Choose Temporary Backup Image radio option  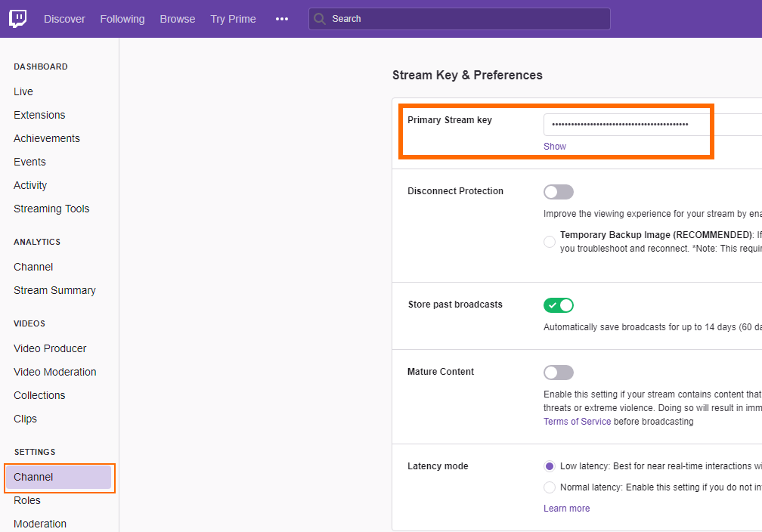coord(550,242)
